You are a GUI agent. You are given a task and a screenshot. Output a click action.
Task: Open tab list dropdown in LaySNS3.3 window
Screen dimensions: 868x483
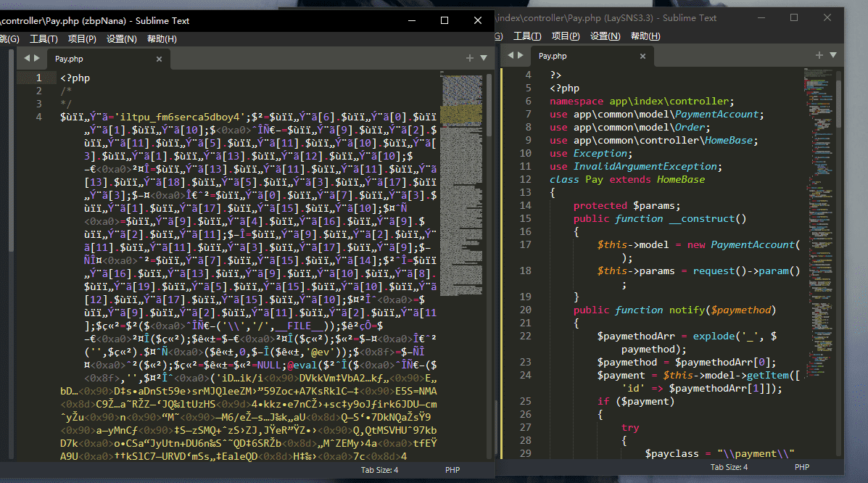point(833,55)
